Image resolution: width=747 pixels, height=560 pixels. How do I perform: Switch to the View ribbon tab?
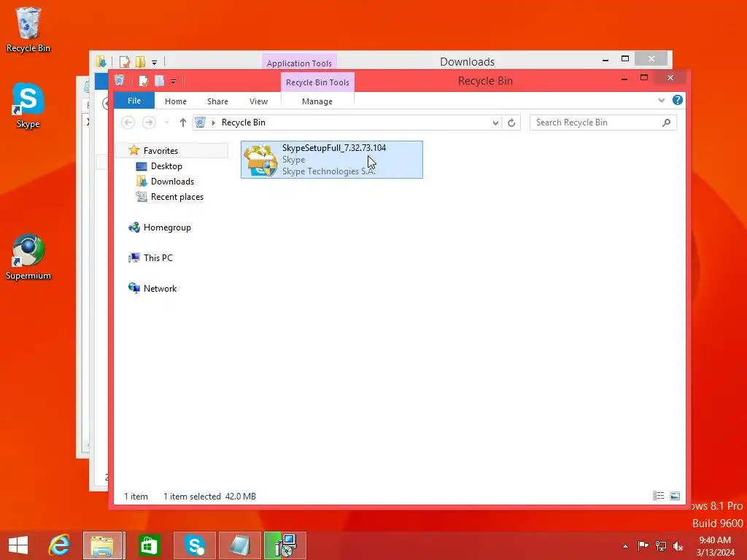click(x=258, y=101)
